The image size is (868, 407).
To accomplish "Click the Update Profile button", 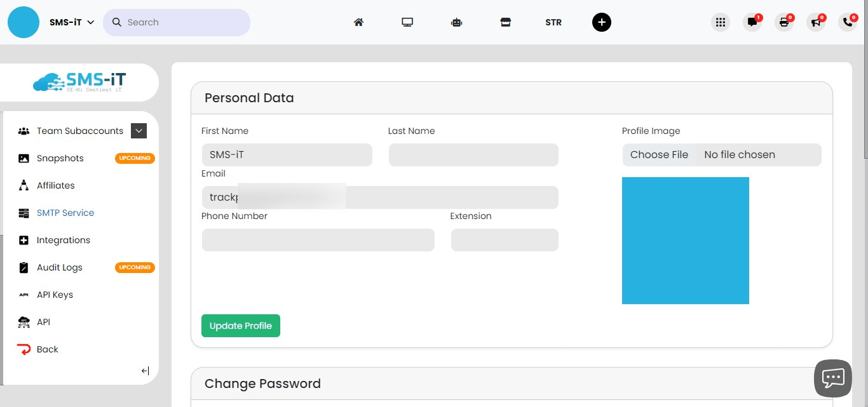I will 240,325.
